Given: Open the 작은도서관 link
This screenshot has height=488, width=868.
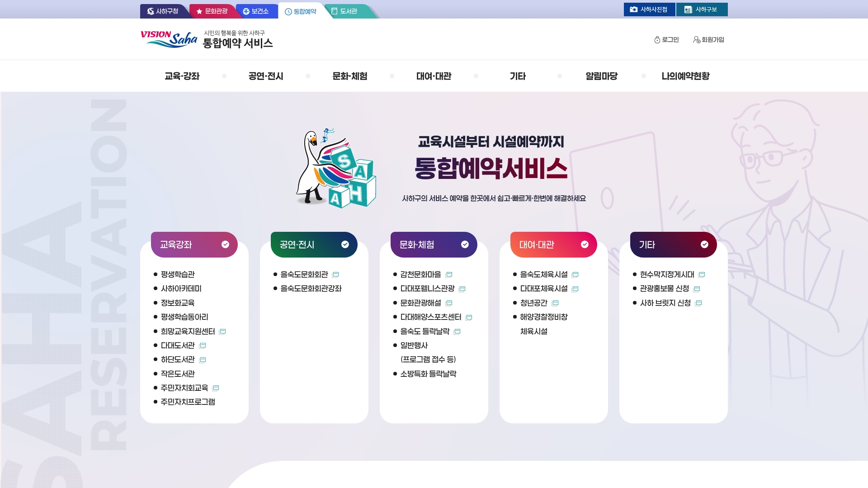Looking at the screenshot, I should point(178,374).
